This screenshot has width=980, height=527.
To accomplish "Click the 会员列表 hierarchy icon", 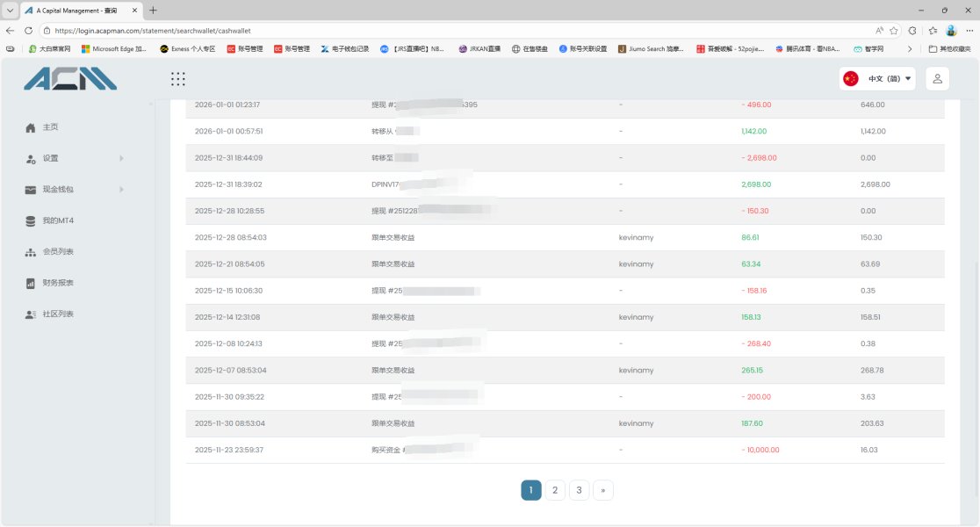I will pos(31,252).
